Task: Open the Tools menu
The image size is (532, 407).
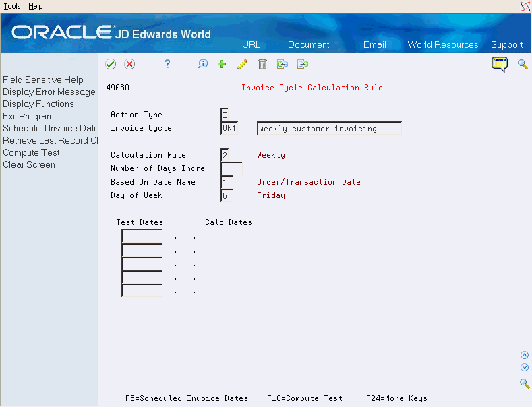Action: [12, 6]
